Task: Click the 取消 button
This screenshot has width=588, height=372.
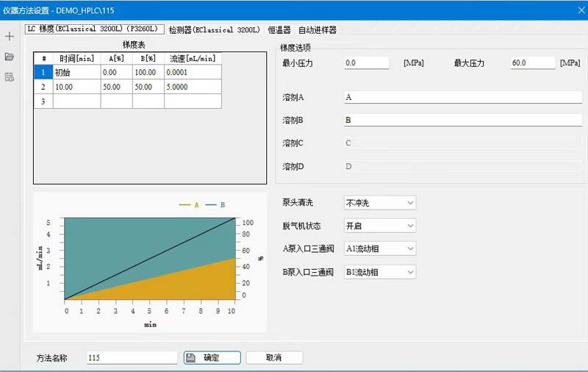Action: 274,358
